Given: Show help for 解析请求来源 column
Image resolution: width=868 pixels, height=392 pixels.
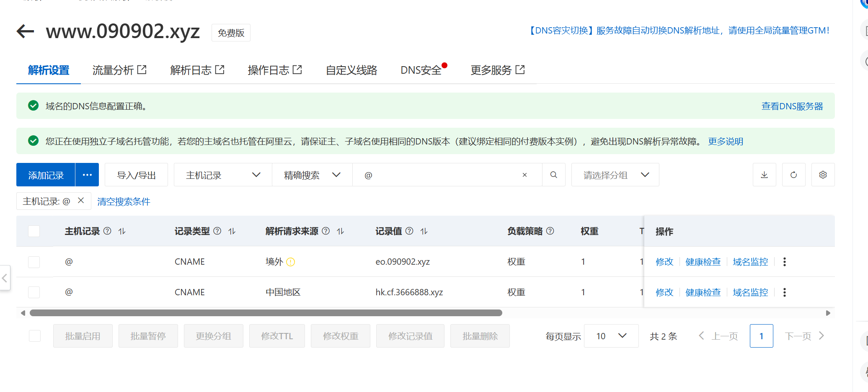Looking at the screenshot, I should (326, 231).
